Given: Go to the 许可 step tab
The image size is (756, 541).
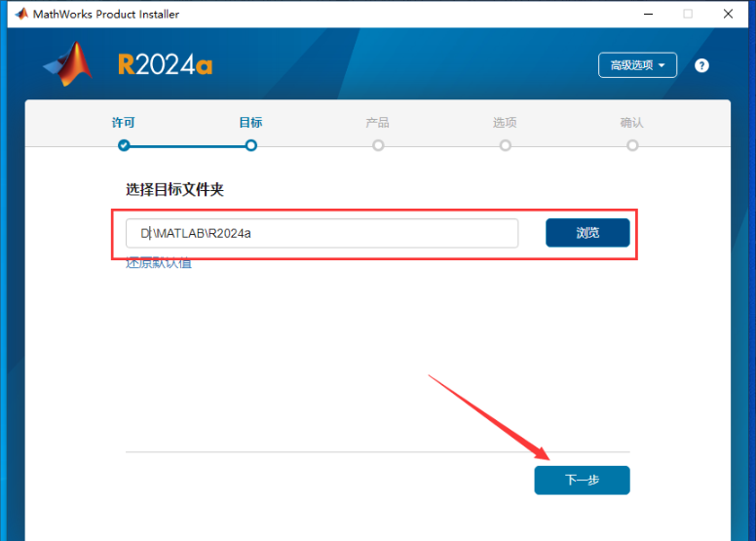Looking at the screenshot, I should click(124, 122).
